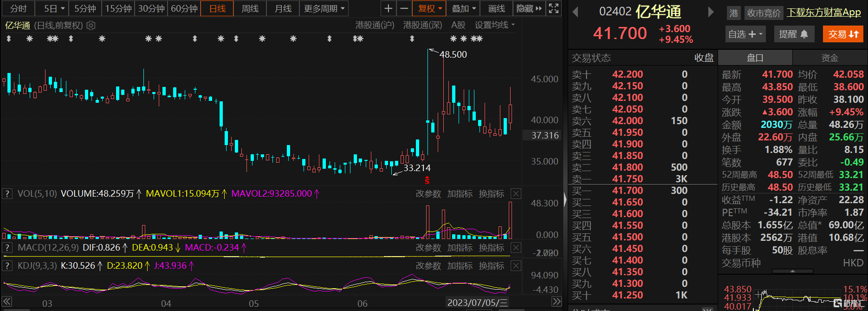Click 改参数 in KDJ panel
This screenshot has width=868, height=311.
[x=428, y=266]
